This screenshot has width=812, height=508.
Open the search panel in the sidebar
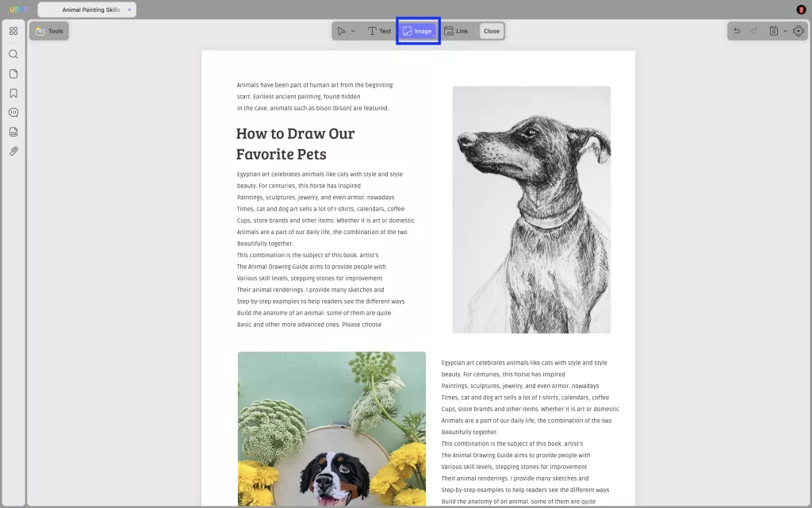[13, 55]
